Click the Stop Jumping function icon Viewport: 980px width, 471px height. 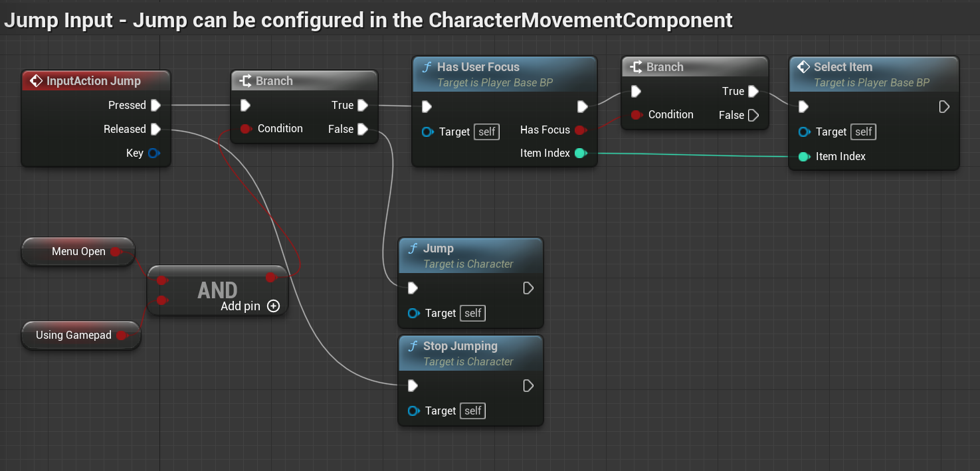[413, 346]
